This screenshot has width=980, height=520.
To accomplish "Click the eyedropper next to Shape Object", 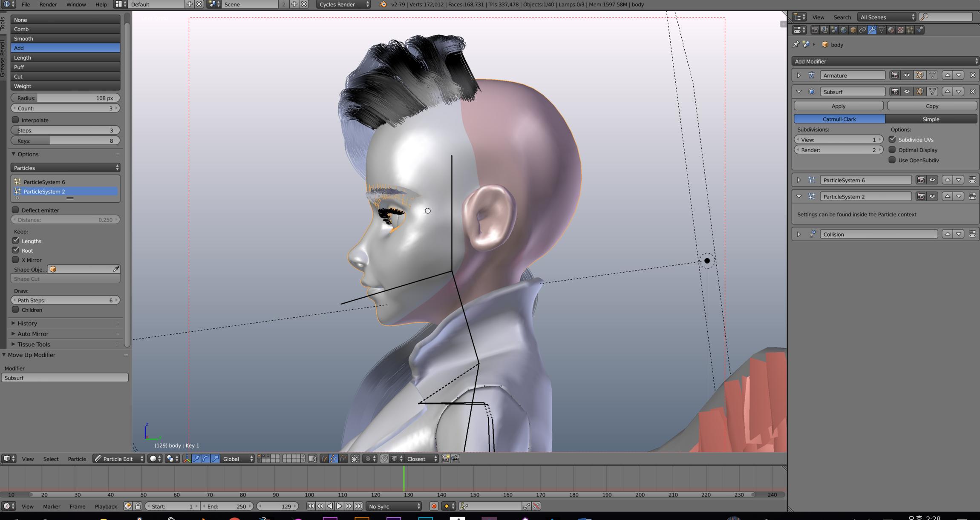I will 116,269.
